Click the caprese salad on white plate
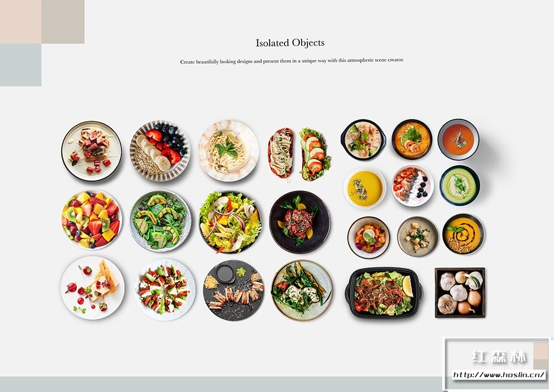 tap(164, 290)
